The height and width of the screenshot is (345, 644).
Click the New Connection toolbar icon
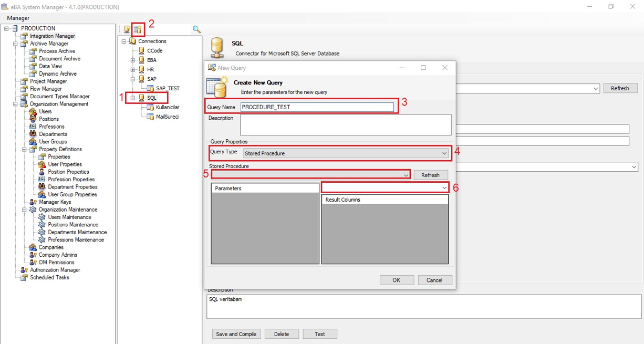click(127, 30)
